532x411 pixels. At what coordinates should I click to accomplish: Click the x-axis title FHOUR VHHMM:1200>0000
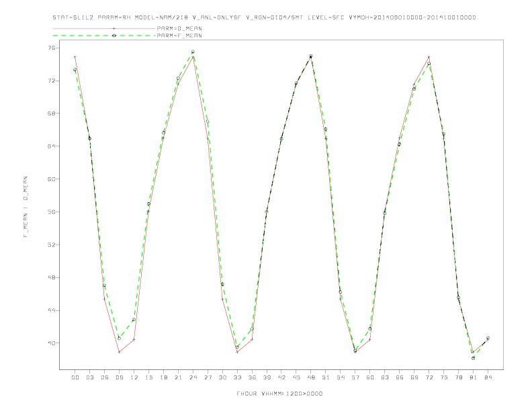279,394
